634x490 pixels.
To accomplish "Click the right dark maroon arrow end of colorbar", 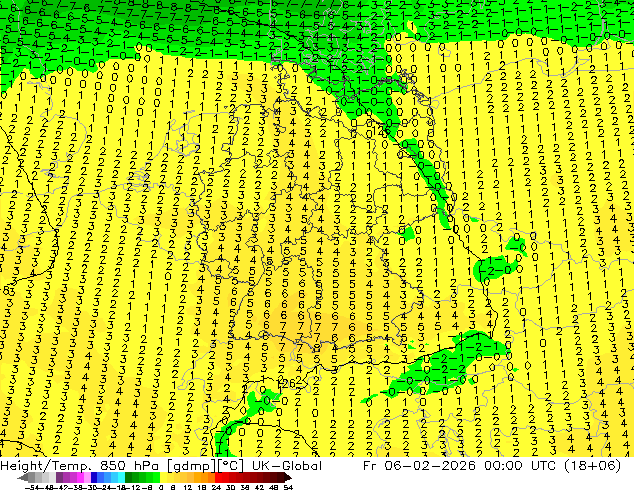I will (x=288, y=478).
